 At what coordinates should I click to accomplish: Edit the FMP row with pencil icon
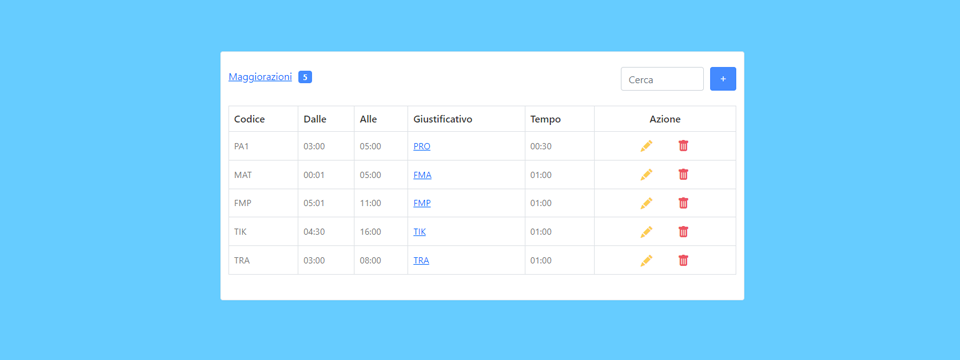tap(647, 203)
